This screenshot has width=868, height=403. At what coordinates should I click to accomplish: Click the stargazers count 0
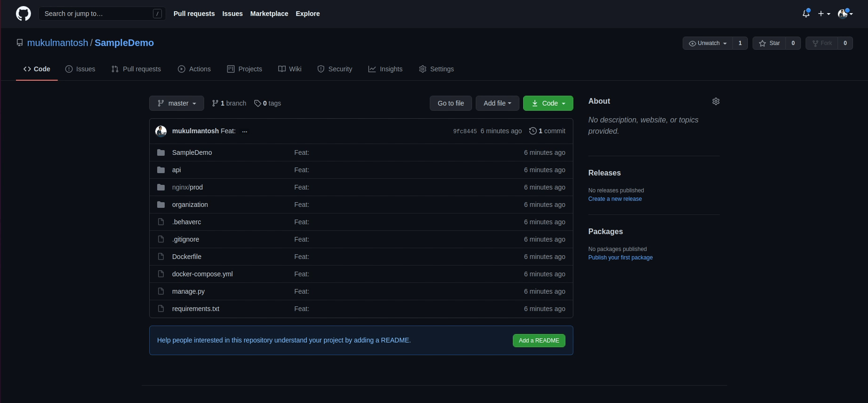click(x=793, y=43)
